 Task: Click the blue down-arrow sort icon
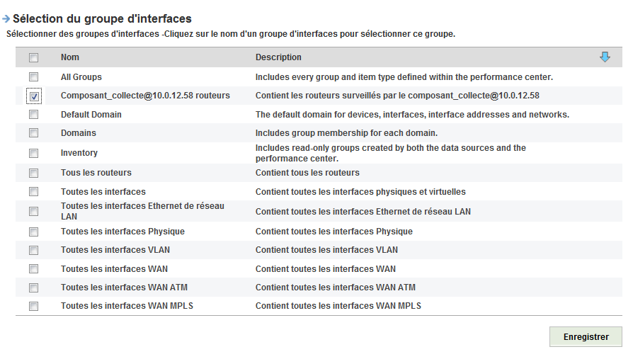tap(605, 57)
